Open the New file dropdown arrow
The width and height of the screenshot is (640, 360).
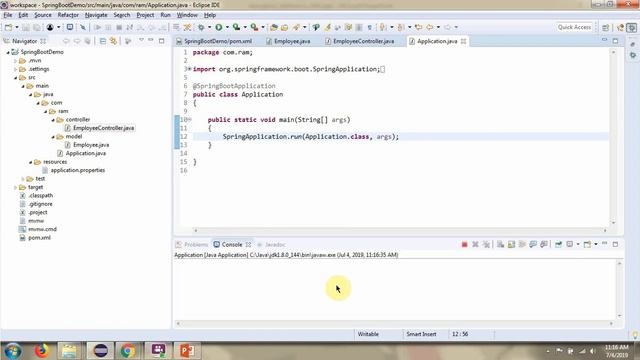(17, 27)
